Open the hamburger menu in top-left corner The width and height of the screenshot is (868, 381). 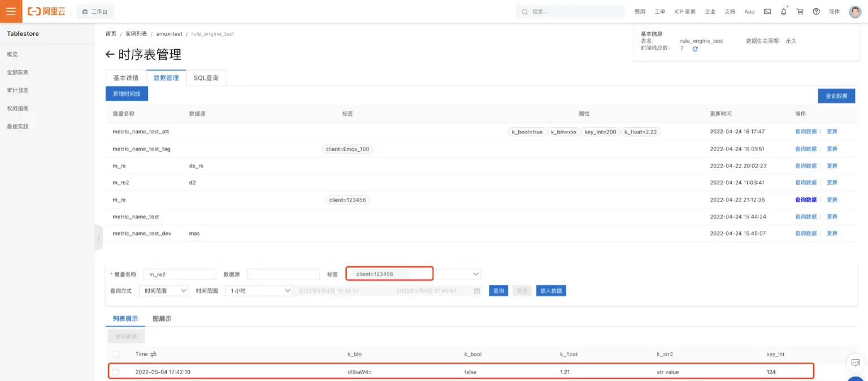click(x=11, y=11)
